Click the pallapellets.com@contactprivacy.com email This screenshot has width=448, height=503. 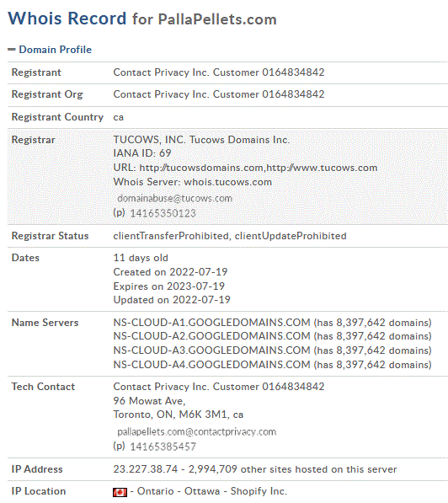click(x=196, y=431)
